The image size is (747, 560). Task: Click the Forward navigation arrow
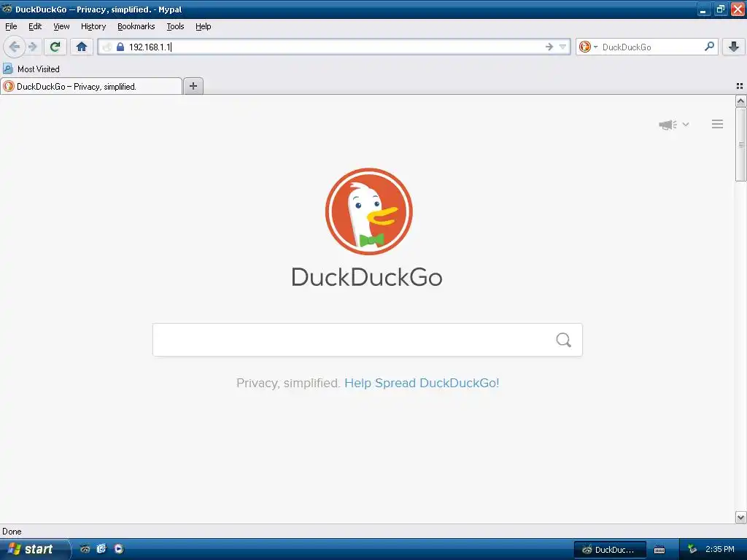(33, 47)
